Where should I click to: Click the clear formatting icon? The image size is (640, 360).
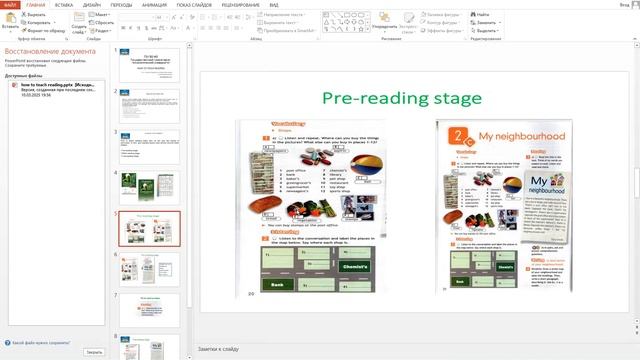[191, 17]
